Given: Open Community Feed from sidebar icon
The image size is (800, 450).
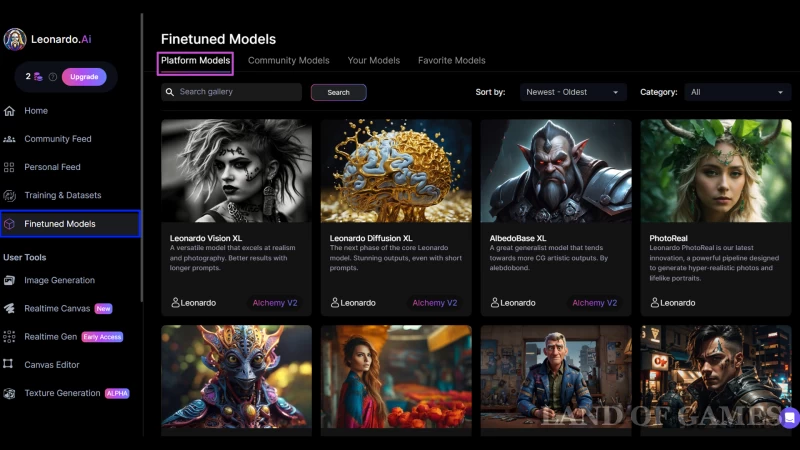Looking at the screenshot, I should pos(9,139).
